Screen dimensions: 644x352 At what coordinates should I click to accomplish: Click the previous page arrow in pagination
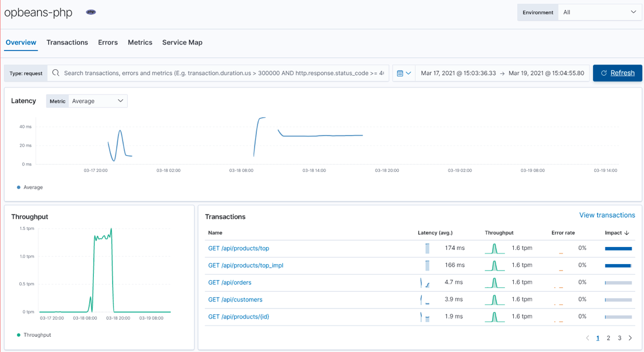point(588,338)
